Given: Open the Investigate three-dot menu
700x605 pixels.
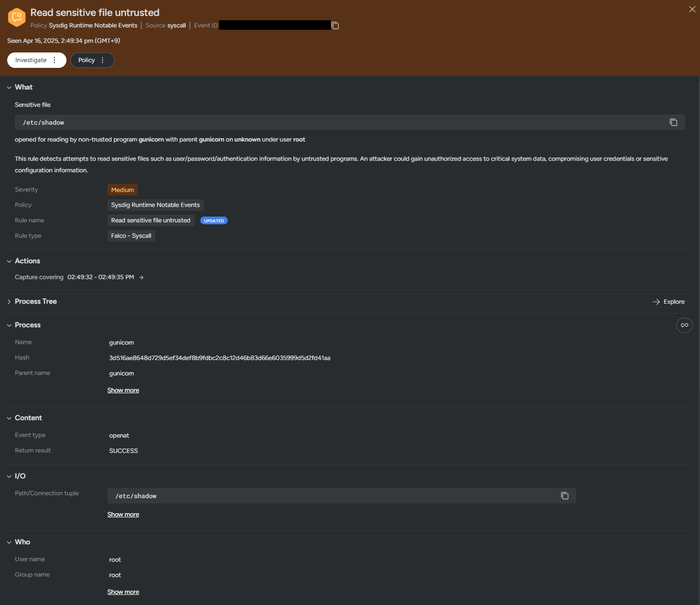Looking at the screenshot, I should coord(54,60).
